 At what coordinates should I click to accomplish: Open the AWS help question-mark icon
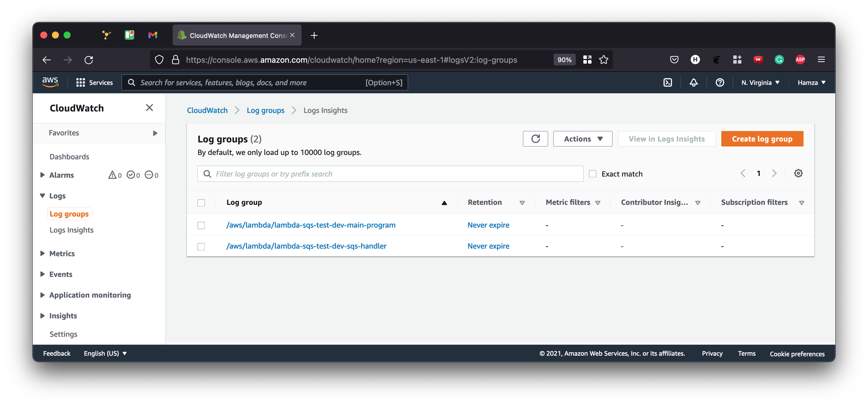[x=720, y=83]
